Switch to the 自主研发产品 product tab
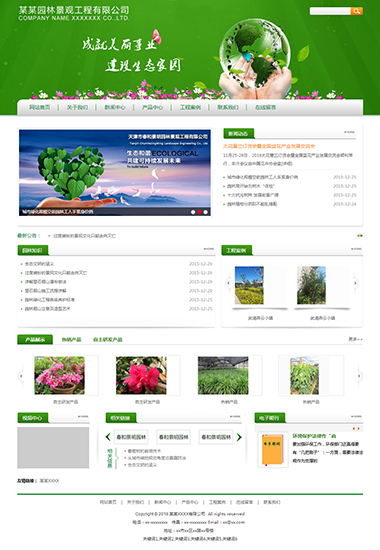Image resolution: width=380 pixels, height=550 pixels. [x=107, y=340]
